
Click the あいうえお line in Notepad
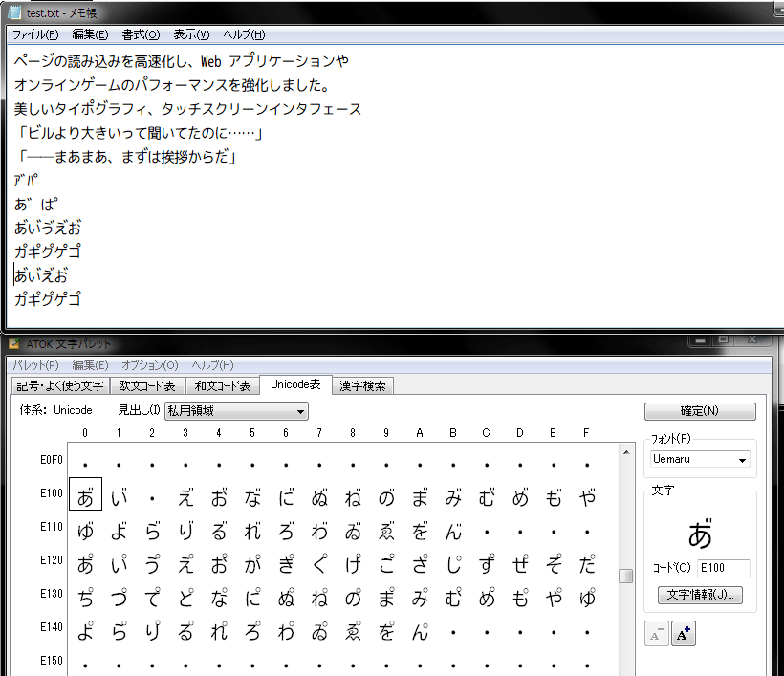tap(48, 228)
